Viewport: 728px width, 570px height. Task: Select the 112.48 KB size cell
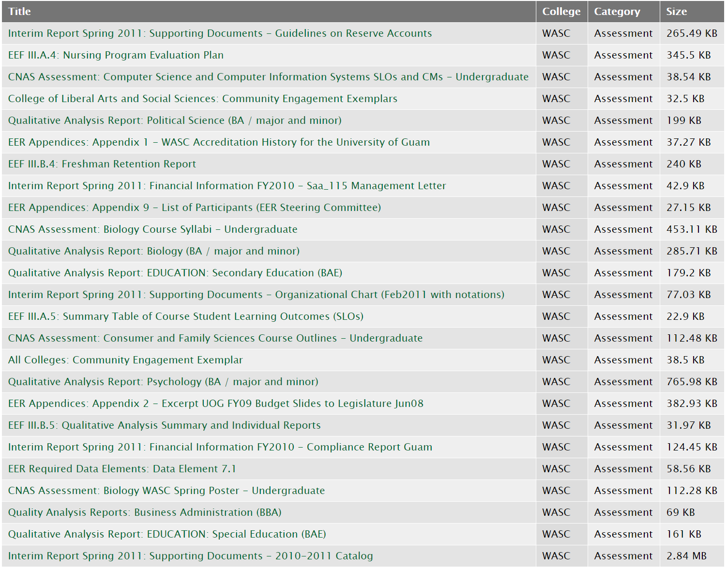(692, 338)
